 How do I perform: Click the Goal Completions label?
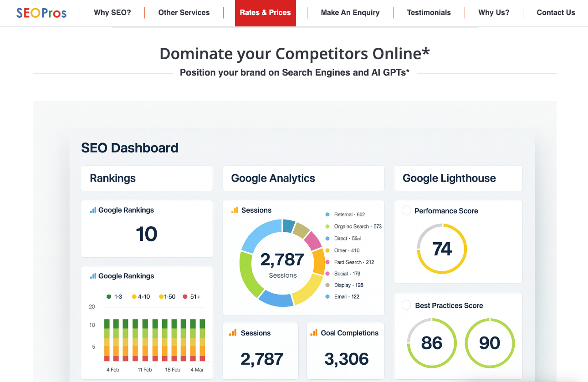pos(350,333)
